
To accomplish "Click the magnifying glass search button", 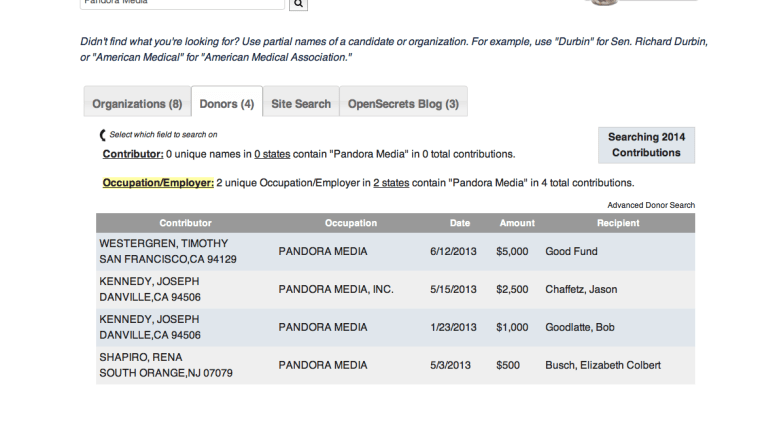I will click(298, 4).
